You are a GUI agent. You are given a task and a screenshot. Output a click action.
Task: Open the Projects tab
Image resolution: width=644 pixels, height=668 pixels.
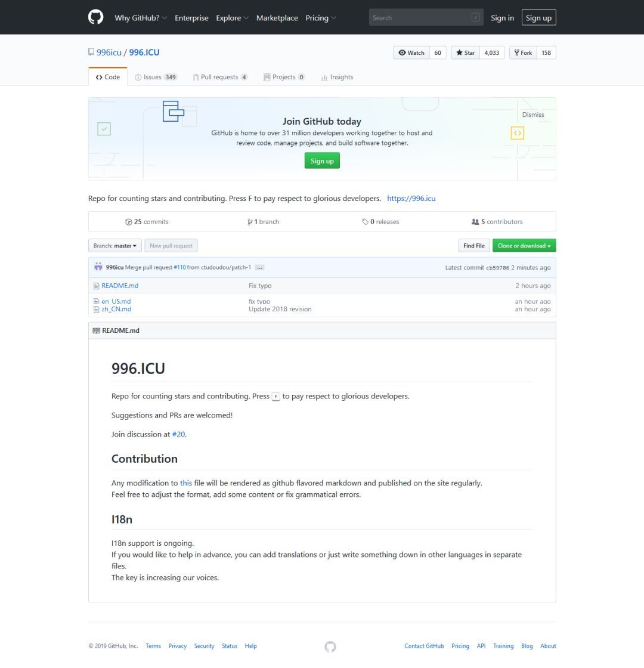coord(284,77)
